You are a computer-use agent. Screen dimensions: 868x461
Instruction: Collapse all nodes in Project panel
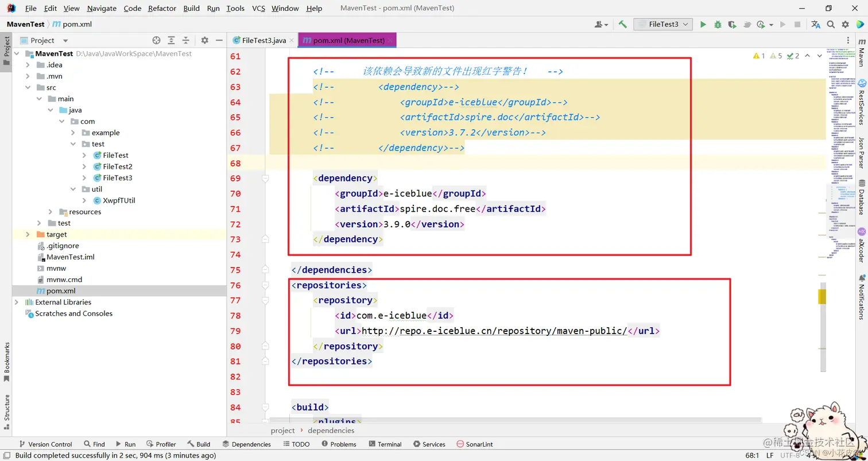coord(185,40)
